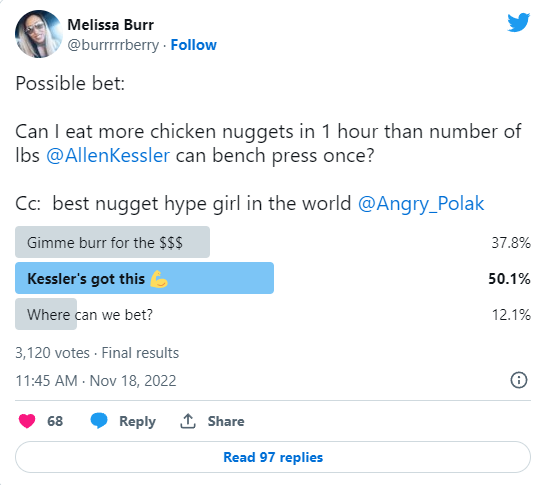Click the @burrrrrberry handle
This screenshot has height=485, width=542.
point(113,45)
